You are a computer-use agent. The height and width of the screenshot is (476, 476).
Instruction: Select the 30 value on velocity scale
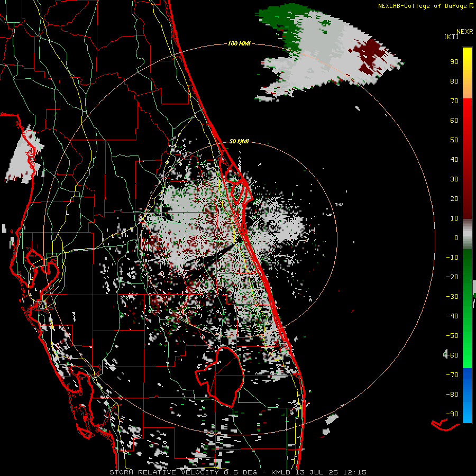click(454, 179)
